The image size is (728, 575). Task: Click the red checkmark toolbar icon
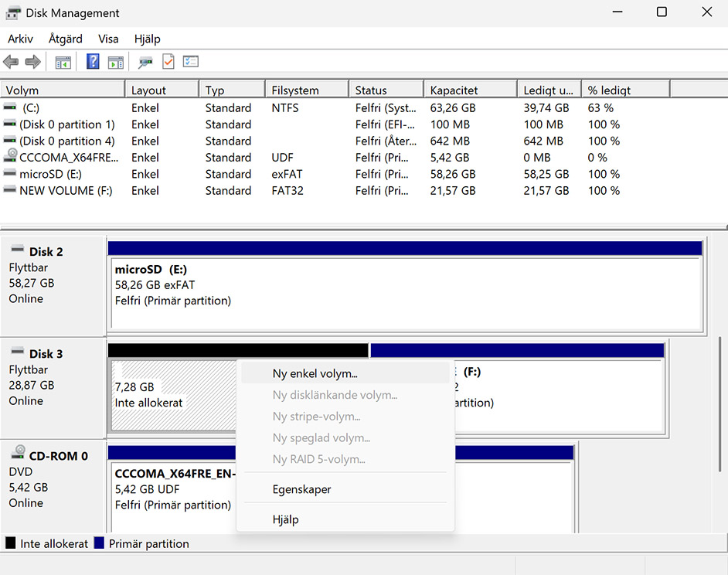pos(168,61)
